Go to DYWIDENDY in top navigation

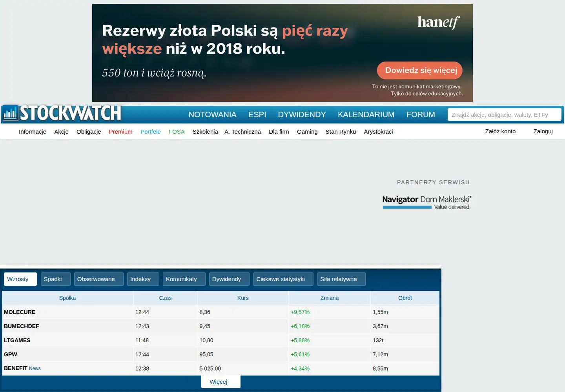click(x=302, y=114)
